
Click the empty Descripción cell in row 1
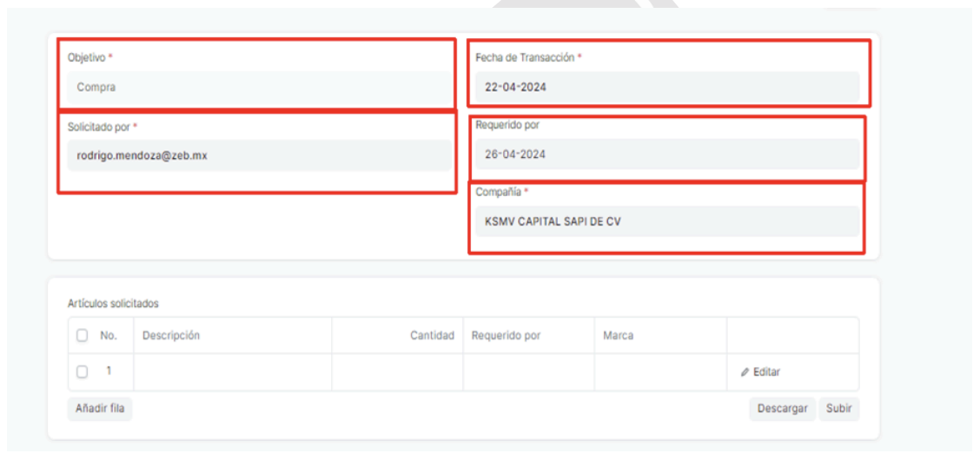(232, 372)
